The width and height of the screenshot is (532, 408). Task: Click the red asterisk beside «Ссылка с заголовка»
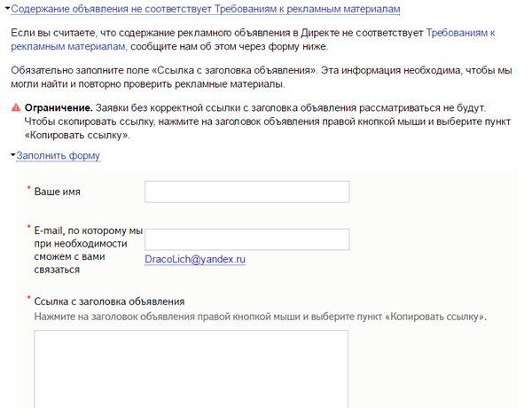(28, 299)
